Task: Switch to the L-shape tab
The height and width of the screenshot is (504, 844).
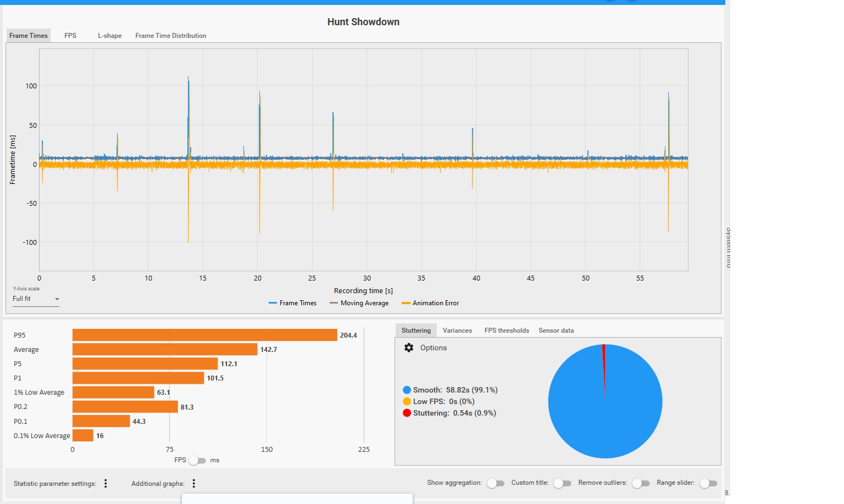Action: click(110, 36)
